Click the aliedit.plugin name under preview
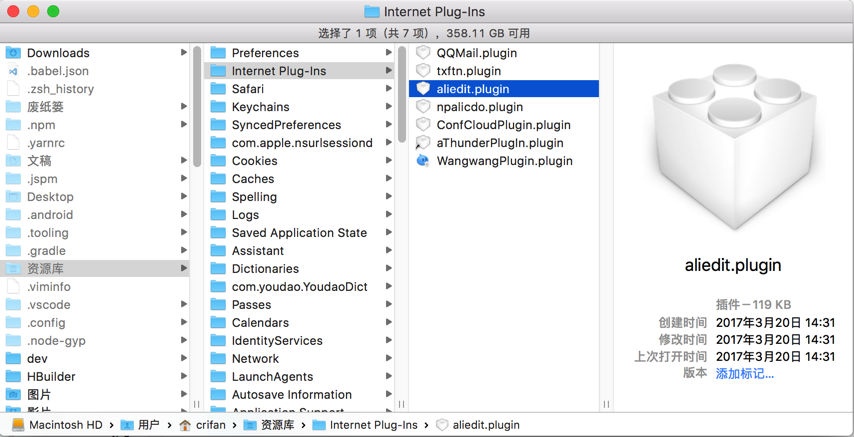Image resolution: width=854 pixels, height=437 pixels. [x=733, y=265]
